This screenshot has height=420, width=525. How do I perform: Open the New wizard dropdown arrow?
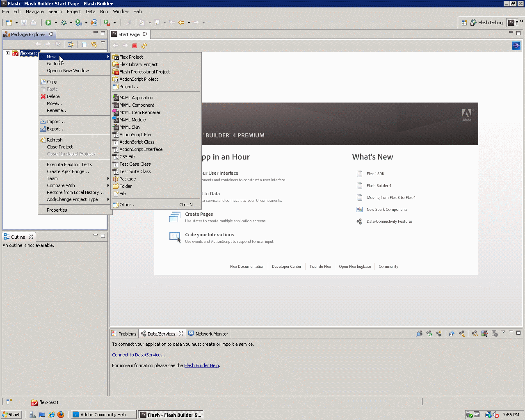(16, 23)
